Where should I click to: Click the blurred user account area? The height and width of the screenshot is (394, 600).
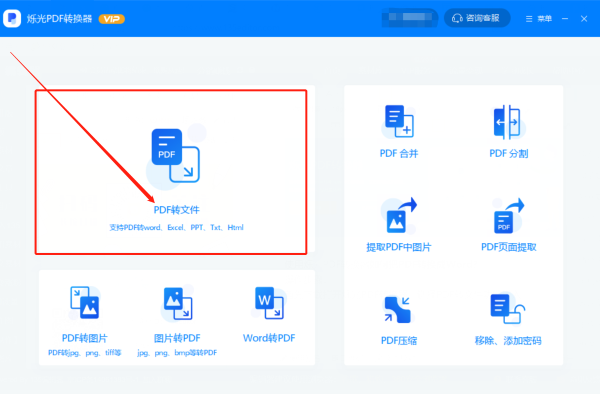409,18
